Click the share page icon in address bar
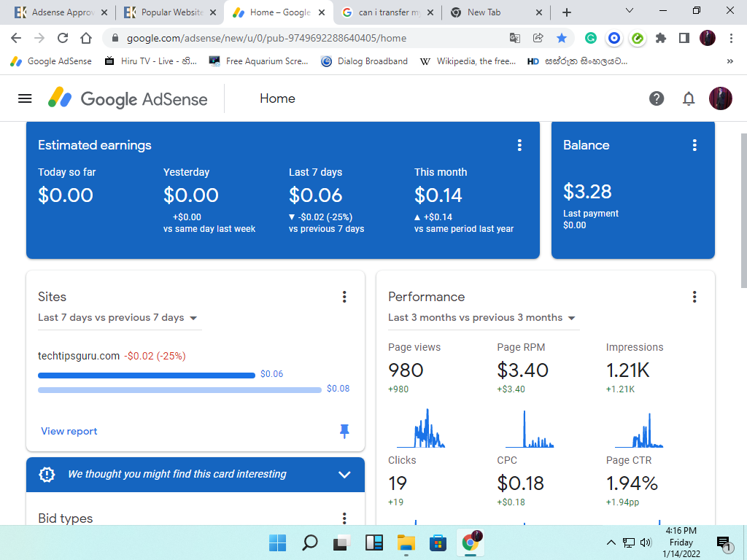747x560 pixels. [x=538, y=38]
